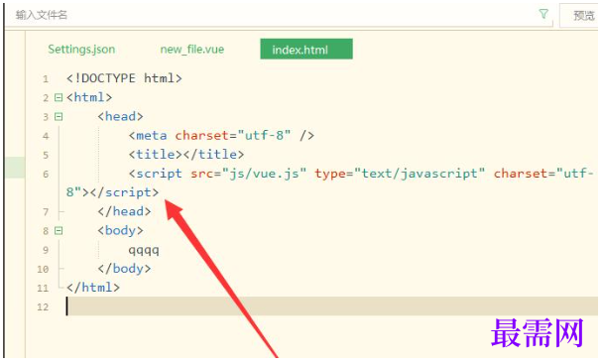Click the meta charset line of code
The width and height of the screenshot is (602, 364).
pos(221,135)
